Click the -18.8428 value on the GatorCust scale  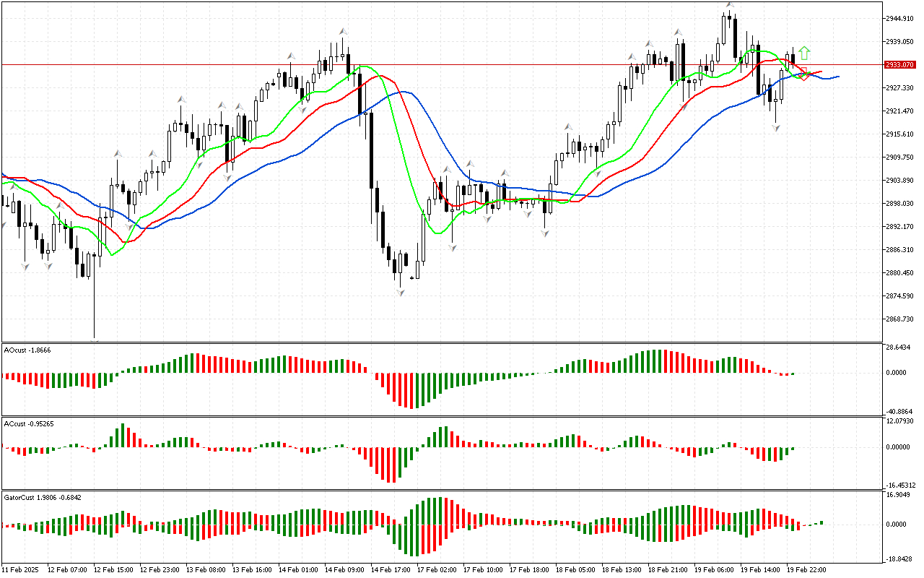[899, 558]
